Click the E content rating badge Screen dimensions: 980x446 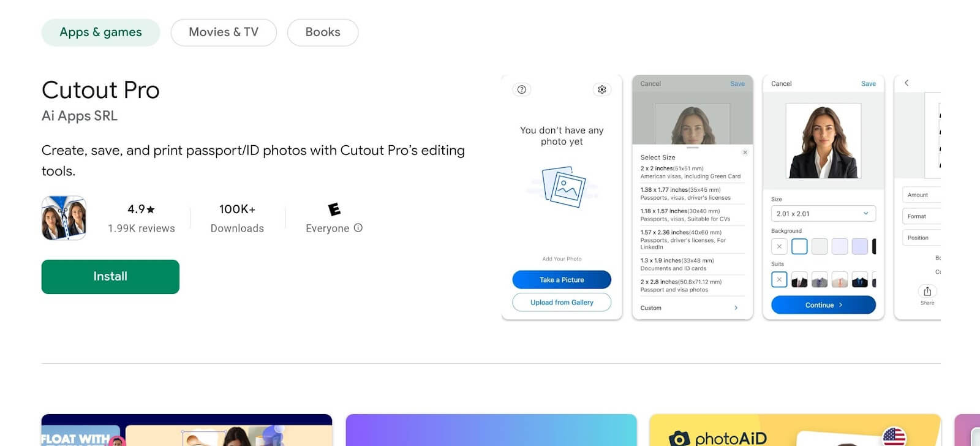point(334,210)
